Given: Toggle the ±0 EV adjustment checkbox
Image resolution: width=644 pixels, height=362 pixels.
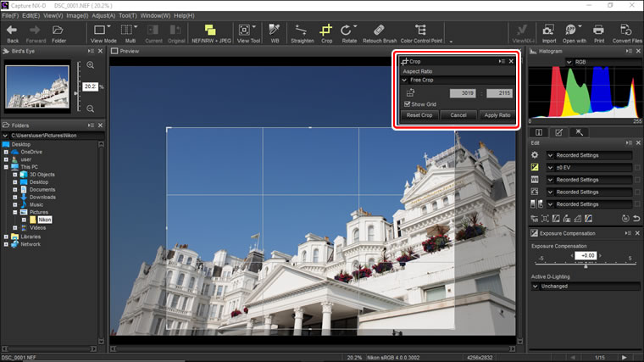Looking at the screenshot, I should click(637, 168).
